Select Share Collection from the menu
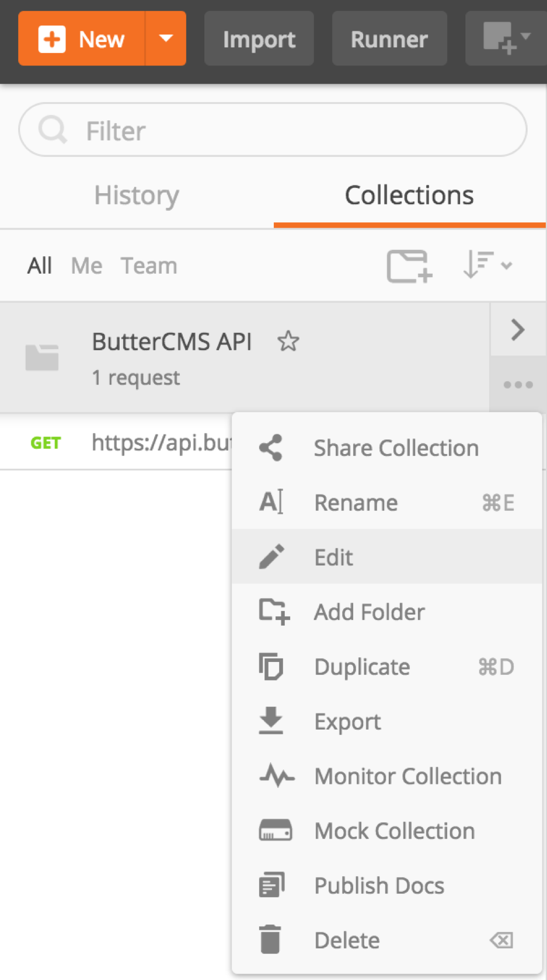Viewport: 547px width, 980px height. click(396, 448)
